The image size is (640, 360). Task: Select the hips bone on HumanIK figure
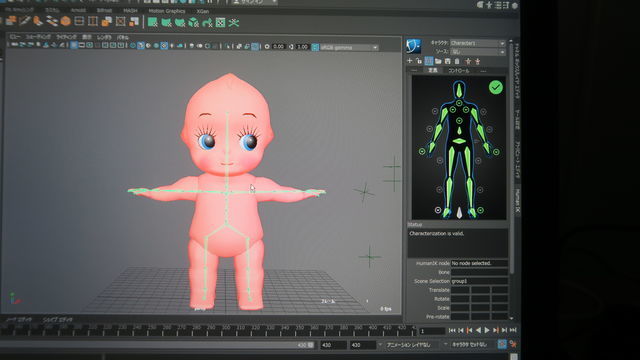(459, 141)
